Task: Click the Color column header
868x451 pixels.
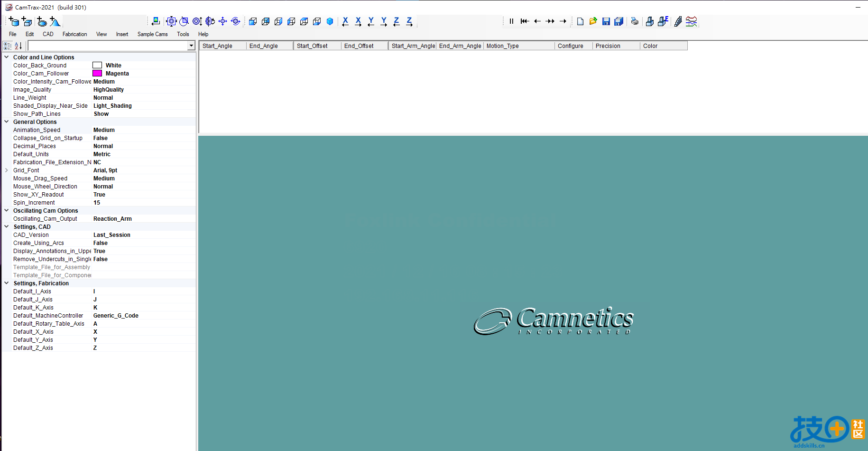Action: (x=664, y=46)
